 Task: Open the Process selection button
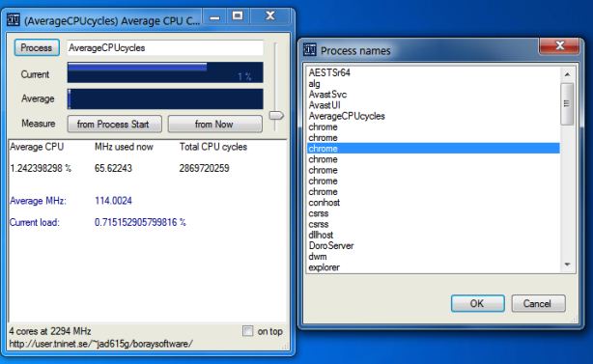[x=37, y=47]
